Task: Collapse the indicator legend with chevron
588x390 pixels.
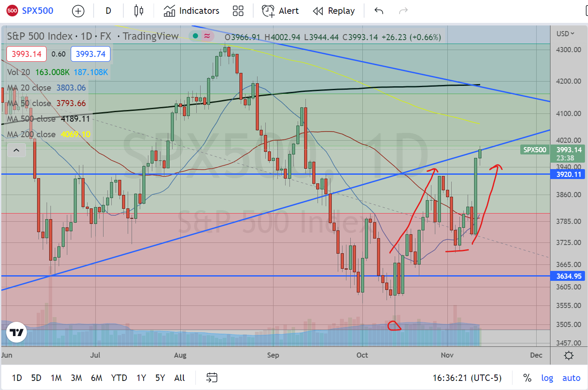Action: (x=16, y=150)
